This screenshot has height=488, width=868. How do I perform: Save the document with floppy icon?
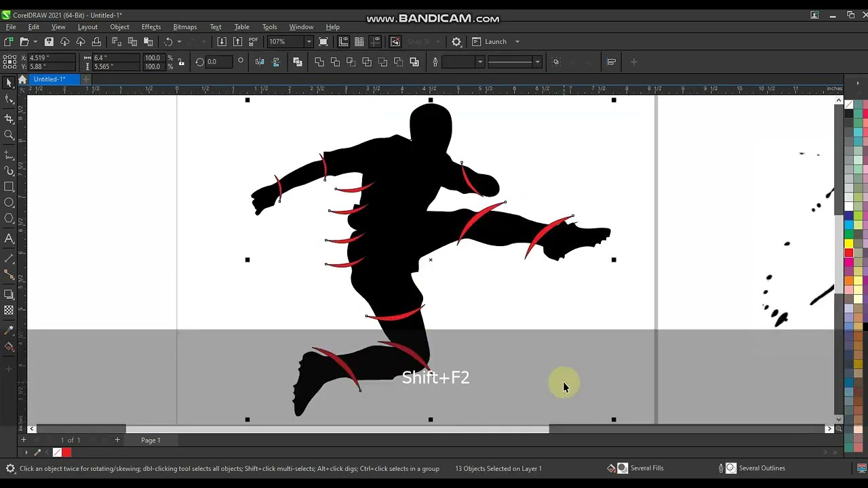(49, 42)
